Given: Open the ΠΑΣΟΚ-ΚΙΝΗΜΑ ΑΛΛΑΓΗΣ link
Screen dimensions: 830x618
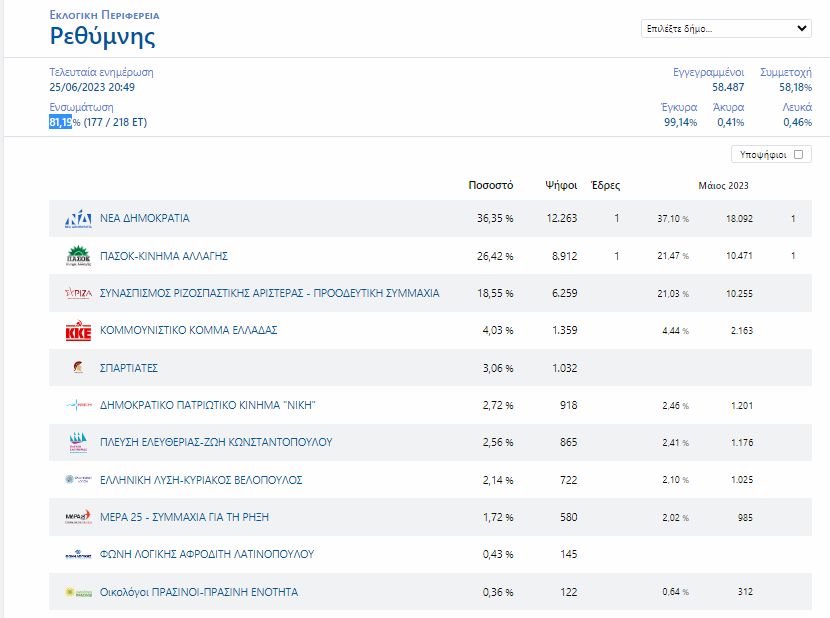Looking at the screenshot, I should click(x=164, y=256).
